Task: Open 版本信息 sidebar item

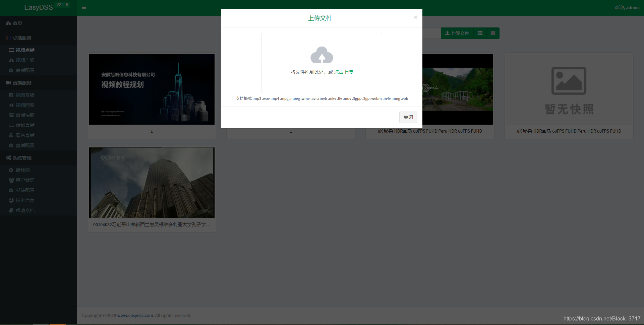Action: coord(39,200)
